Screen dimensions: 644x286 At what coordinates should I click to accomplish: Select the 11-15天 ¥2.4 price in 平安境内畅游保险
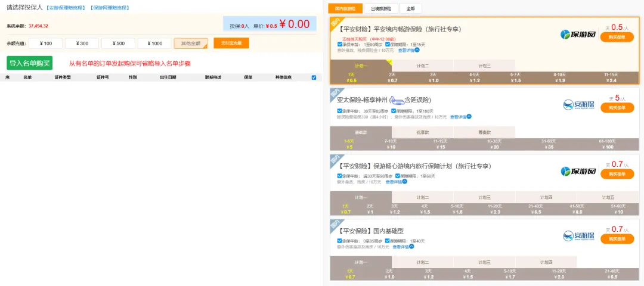tap(611, 77)
